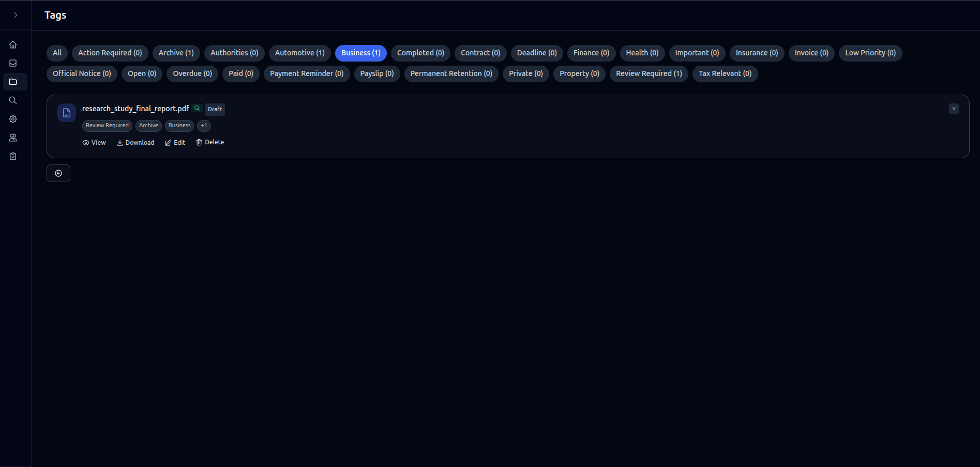This screenshot has width=980, height=467.
Task: Edit the research study report
Action: pos(175,143)
